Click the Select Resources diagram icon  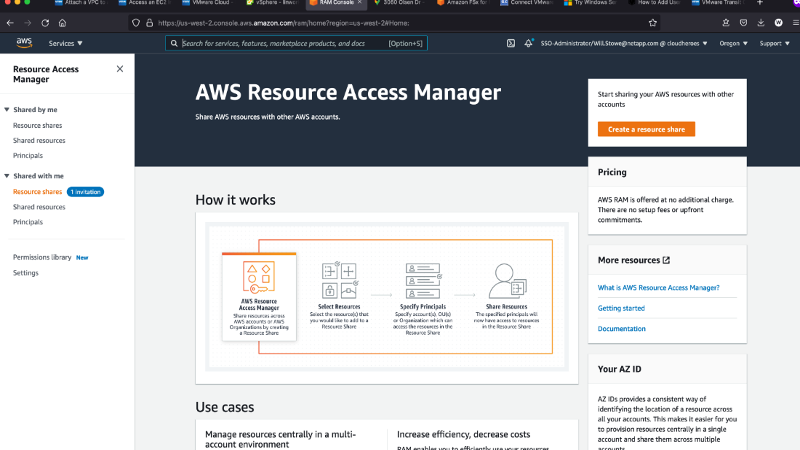click(340, 280)
